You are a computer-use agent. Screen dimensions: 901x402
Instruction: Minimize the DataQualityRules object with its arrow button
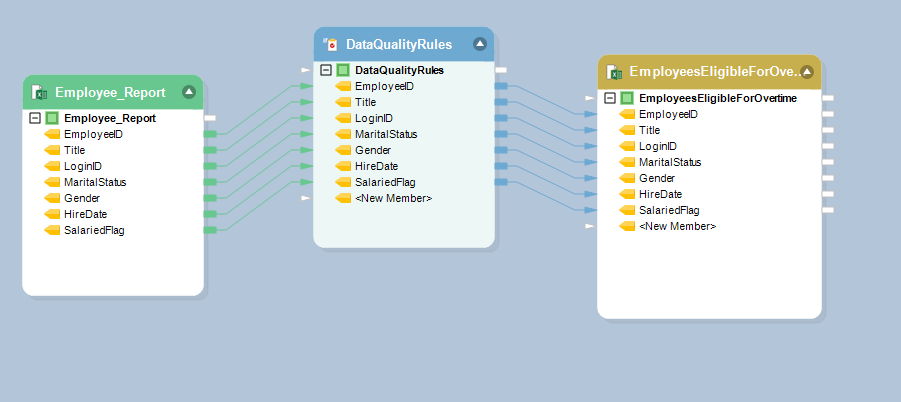479,44
